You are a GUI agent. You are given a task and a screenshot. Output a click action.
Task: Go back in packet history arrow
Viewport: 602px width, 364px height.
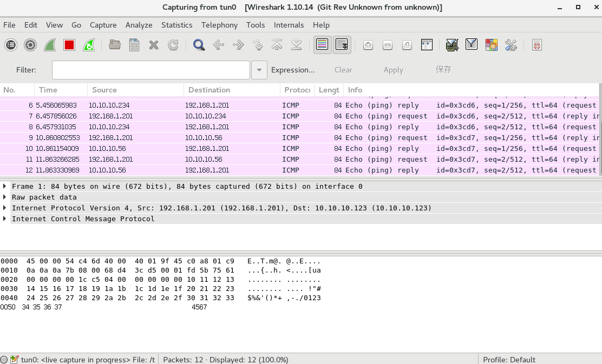pos(219,45)
